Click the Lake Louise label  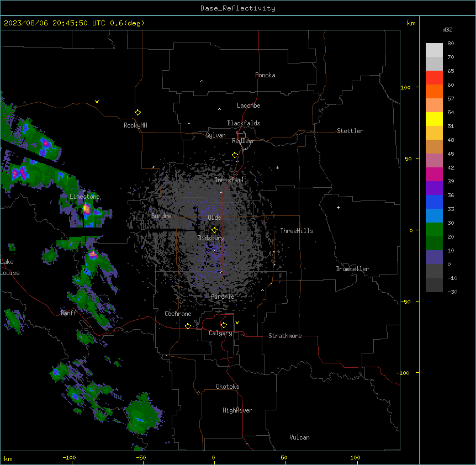point(9,267)
